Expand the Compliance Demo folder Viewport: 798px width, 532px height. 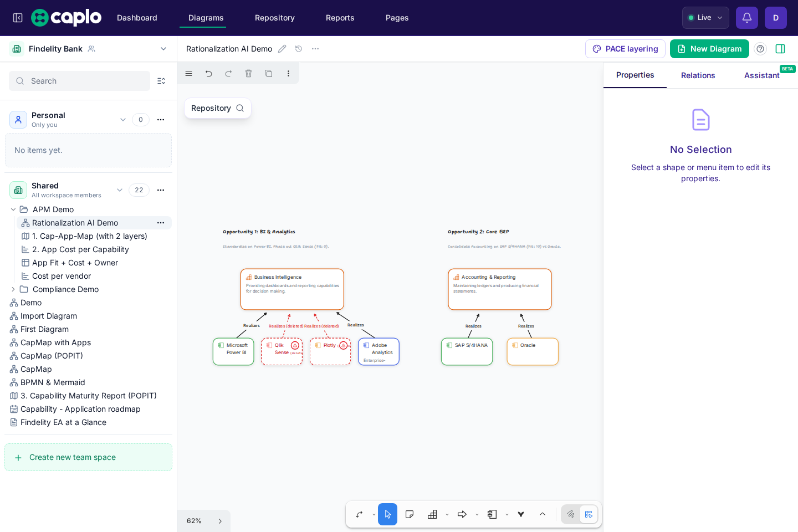click(13, 289)
